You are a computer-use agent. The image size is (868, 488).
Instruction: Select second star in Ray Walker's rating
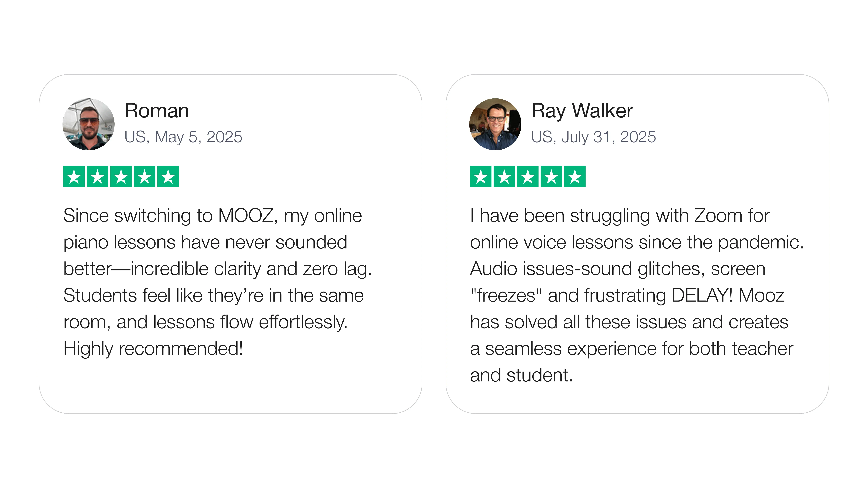pos(504,176)
